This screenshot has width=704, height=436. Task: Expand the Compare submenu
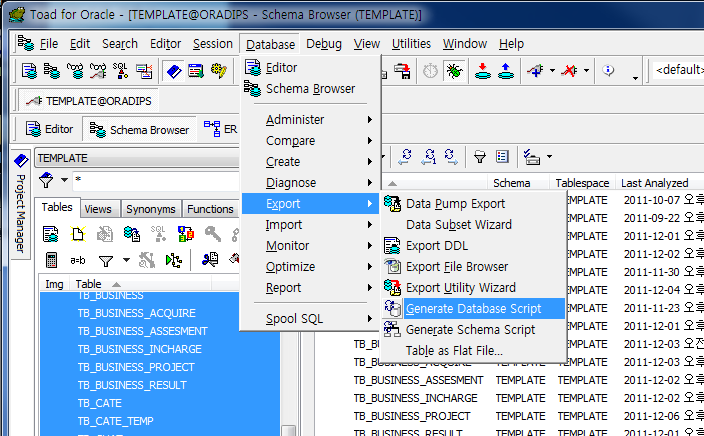[311, 141]
